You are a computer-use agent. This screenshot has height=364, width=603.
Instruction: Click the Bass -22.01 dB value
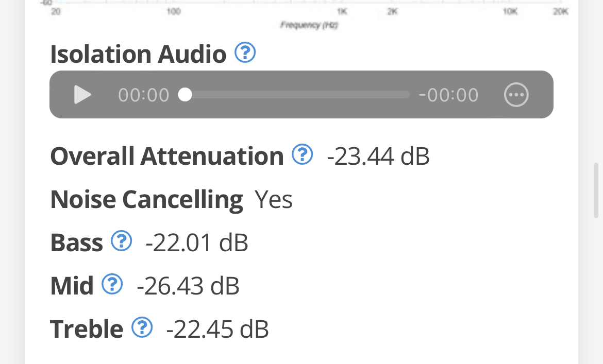(x=197, y=242)
